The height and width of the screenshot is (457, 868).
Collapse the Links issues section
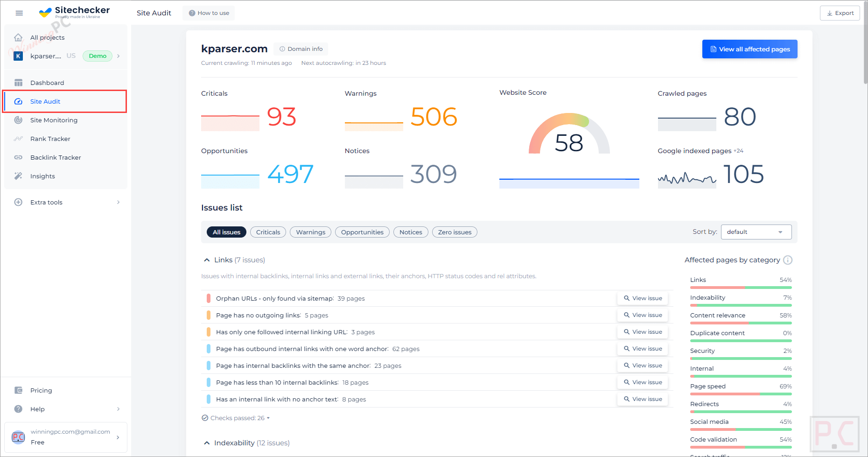207,260
